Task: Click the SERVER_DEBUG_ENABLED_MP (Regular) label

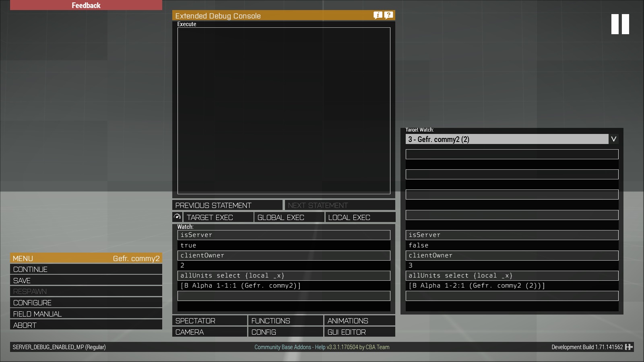Action: pyautogui.click(x=59, y=347)
